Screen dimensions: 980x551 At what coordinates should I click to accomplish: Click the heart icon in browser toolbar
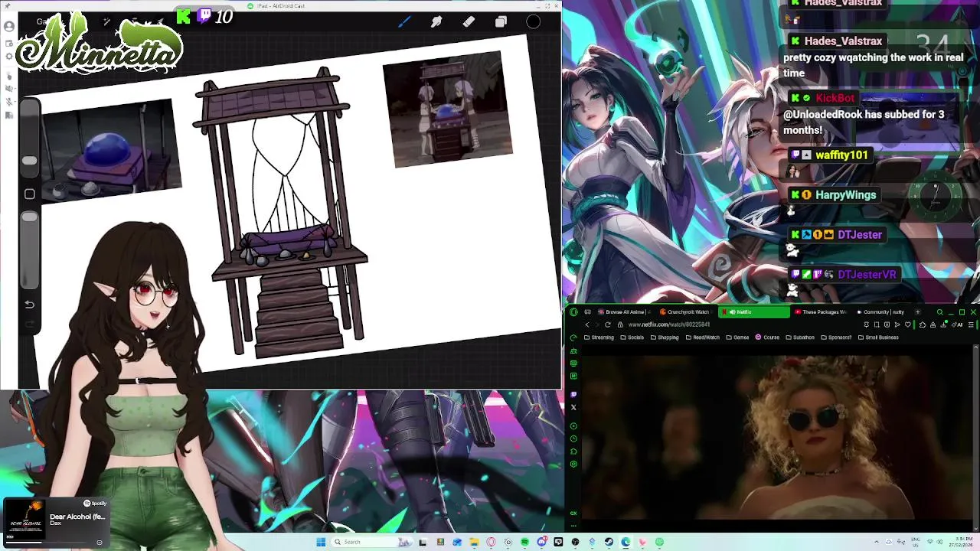point(908,324)
